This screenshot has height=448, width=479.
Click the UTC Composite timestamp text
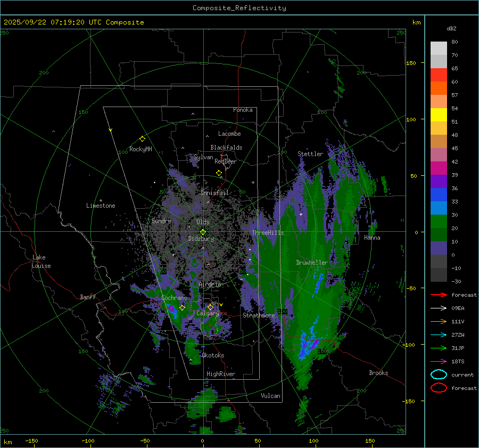[73, 22]
